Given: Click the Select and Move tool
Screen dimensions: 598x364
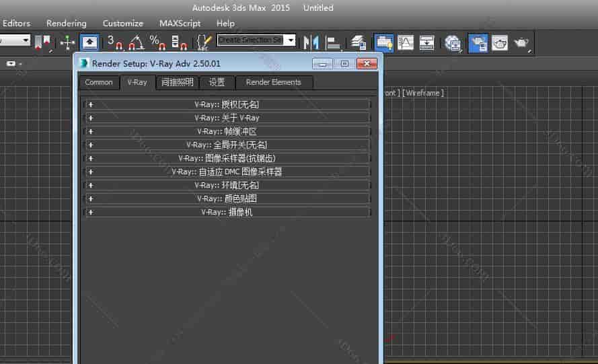Looking at the screenshot, I should [67, 42].
